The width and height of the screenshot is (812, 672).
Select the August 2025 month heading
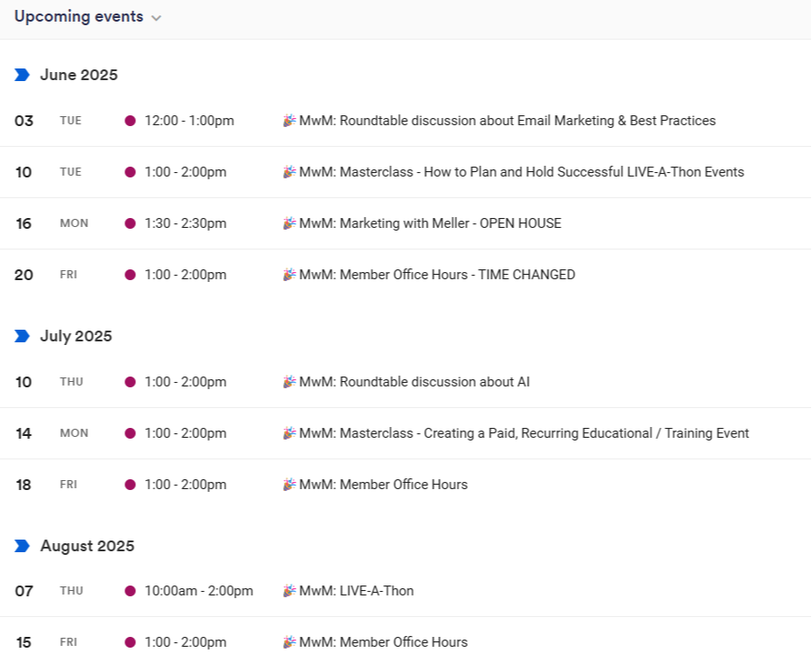click(87, 546)
